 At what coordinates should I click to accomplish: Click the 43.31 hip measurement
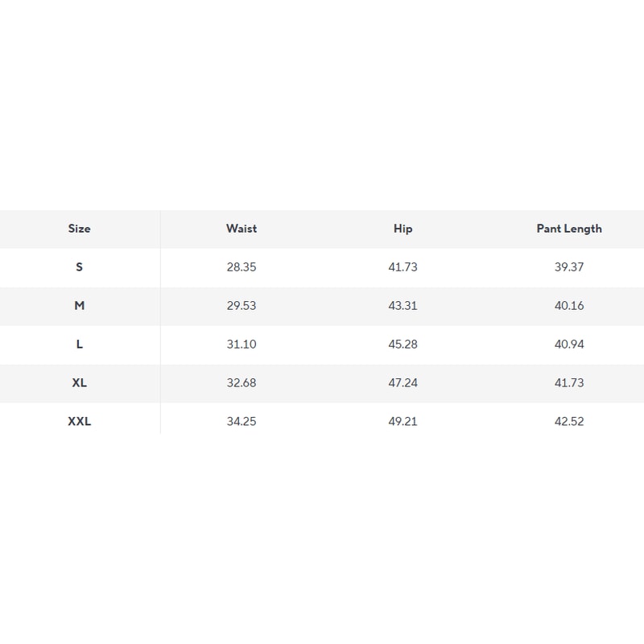click(403, 306)
